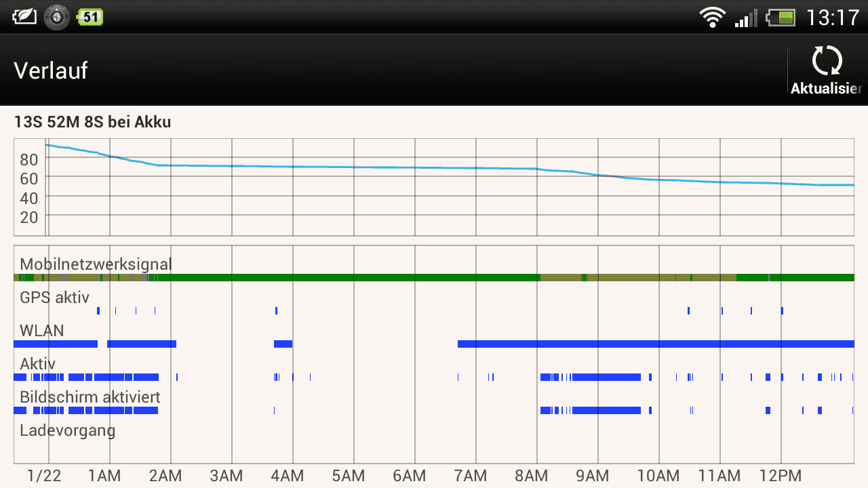Tap the GPS aktiv row label
The width and height of the screenshot is (868, 488).
(x=54, y=297)
